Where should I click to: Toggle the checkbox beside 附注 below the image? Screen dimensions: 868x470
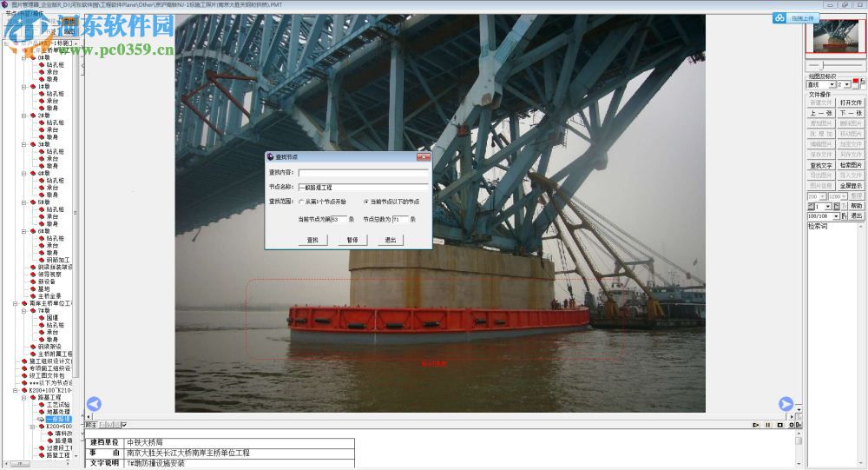coord(124,425)
